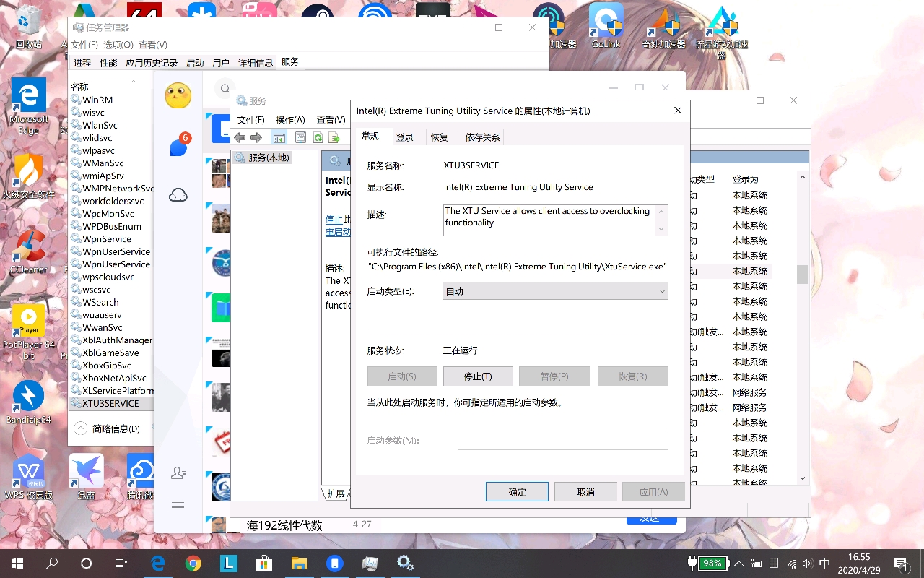Switch to the 登录 tab in properties
This screenshot has height=578, width=924.
pyautogui.click(x=405, y=137)
